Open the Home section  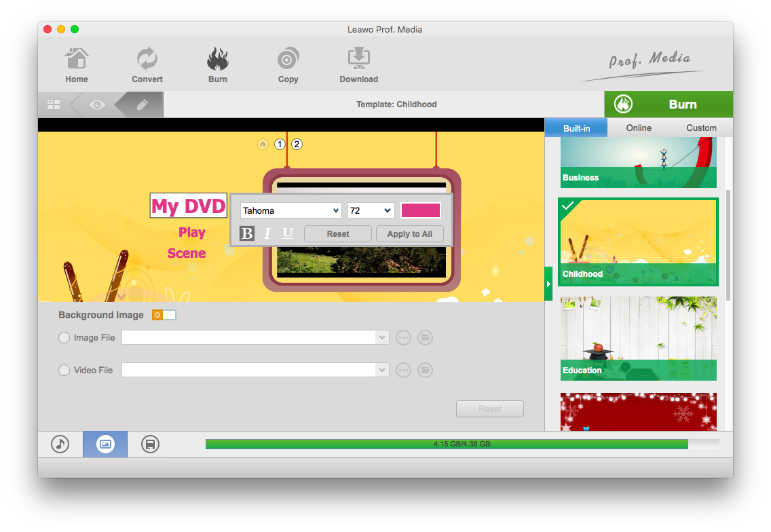77,65
